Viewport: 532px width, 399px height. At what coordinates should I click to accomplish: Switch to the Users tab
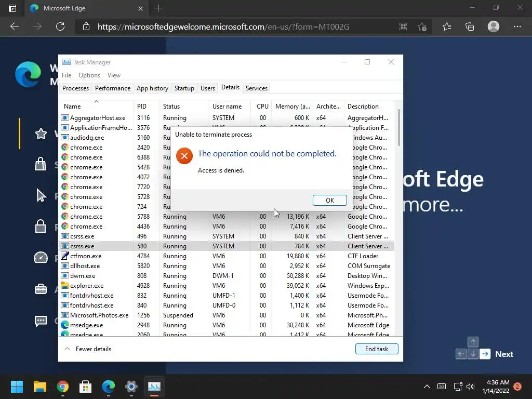click(208, 88)
